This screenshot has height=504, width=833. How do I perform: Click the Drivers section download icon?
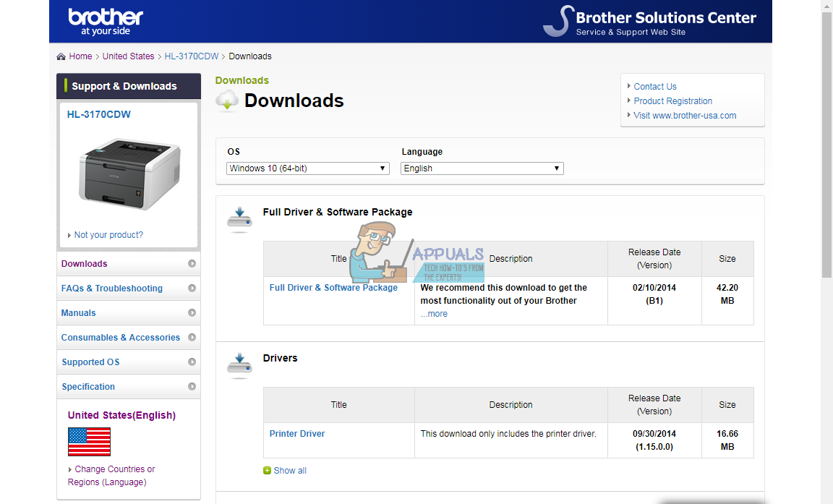[x=239, y=364]
